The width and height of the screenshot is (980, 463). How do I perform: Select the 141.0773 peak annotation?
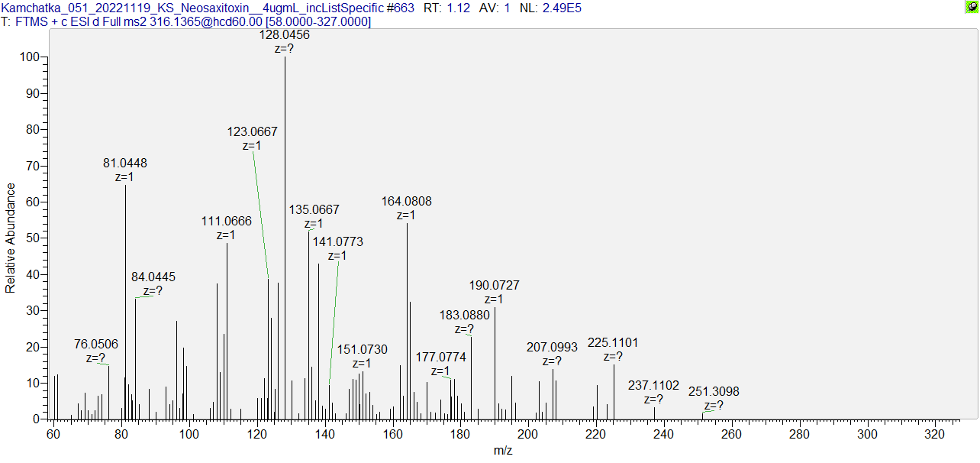click(x=337, y=241)
